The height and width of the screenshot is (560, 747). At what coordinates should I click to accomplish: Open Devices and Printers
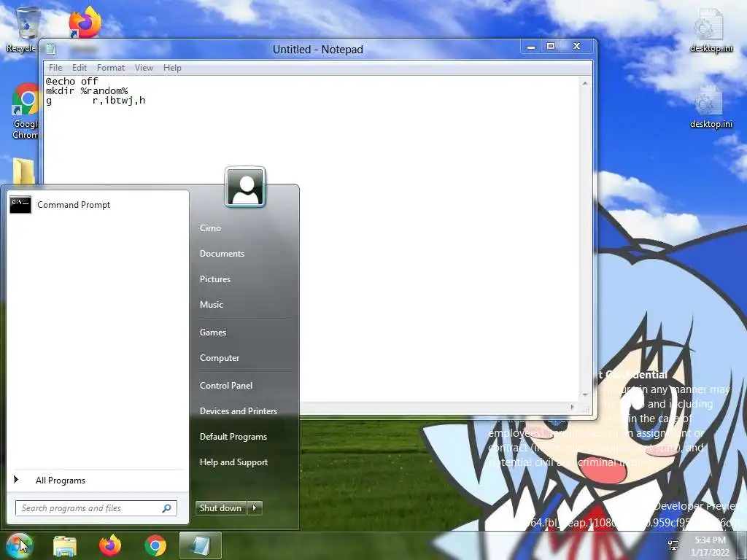pyautogui.click(x=239, y=411)
